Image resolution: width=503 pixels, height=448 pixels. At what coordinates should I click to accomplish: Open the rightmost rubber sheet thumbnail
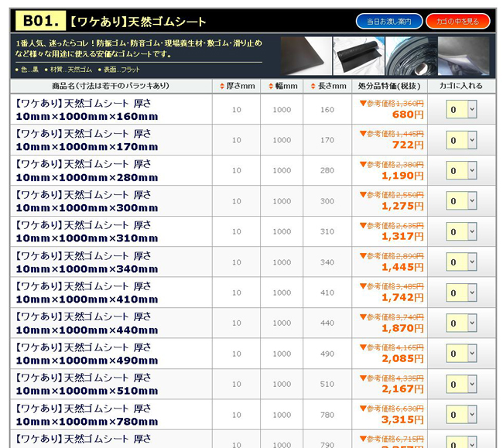464,56
